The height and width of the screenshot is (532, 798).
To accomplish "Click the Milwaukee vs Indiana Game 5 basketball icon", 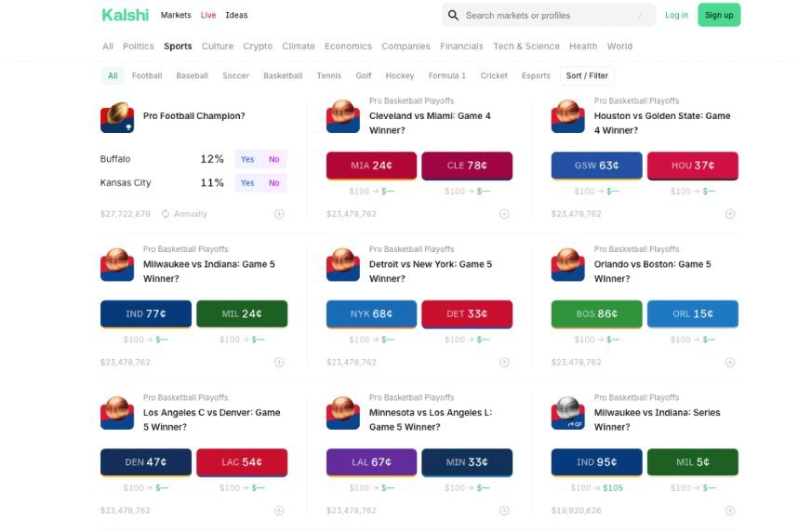I will coord(117,265).
